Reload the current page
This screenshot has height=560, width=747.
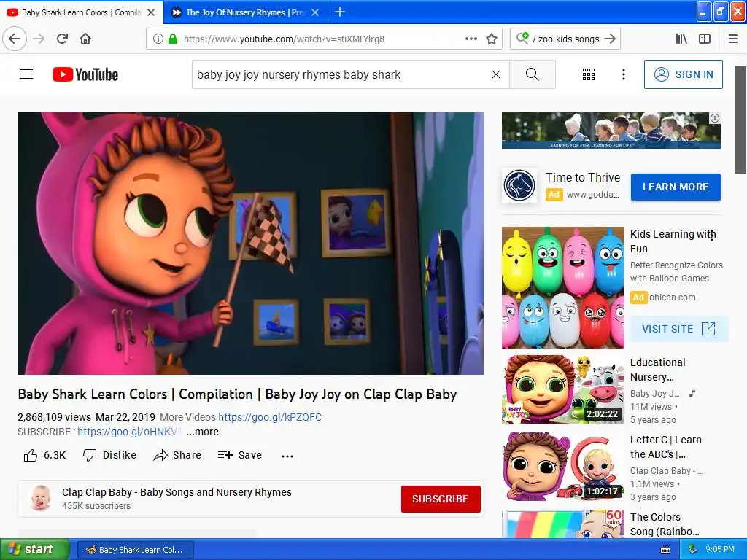pos(63,39)
